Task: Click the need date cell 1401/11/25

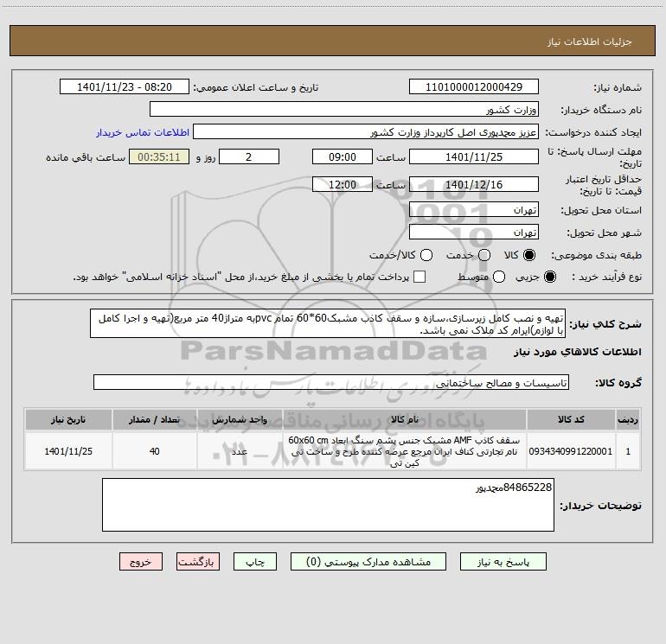Action: point(68,451)
